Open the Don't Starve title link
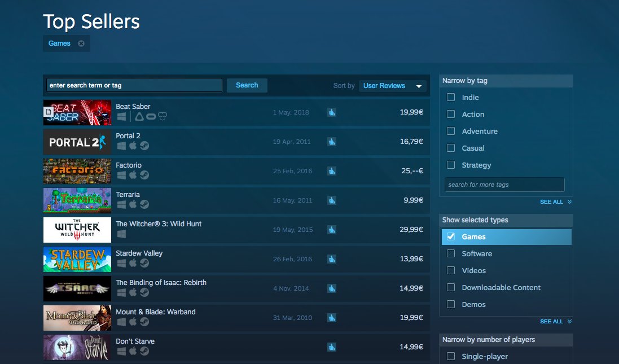 coord(135,341)
